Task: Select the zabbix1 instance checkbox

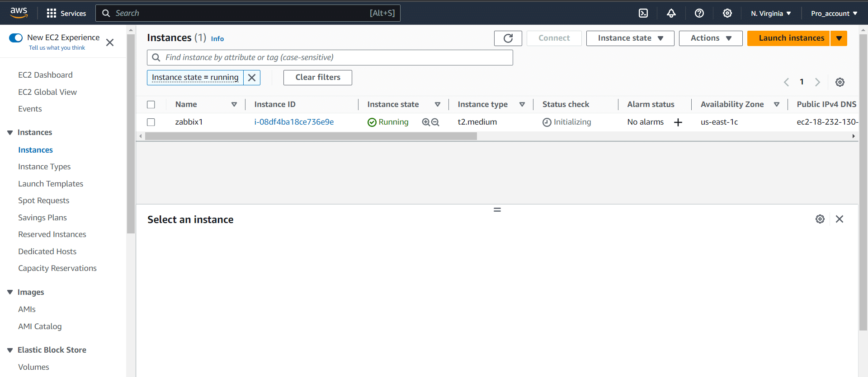Action: click(151, 122)
